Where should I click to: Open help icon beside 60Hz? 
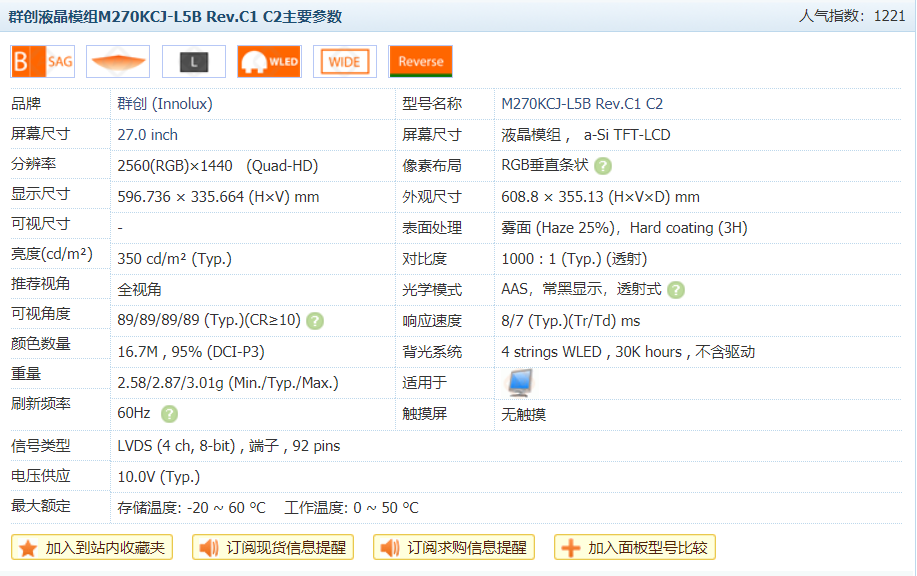[170, 414]
